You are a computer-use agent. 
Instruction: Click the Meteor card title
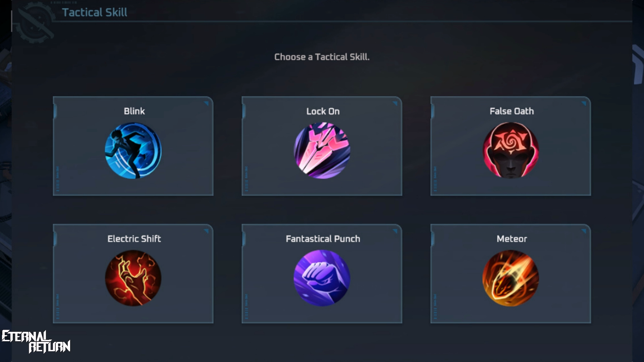(x=512, y=239)
